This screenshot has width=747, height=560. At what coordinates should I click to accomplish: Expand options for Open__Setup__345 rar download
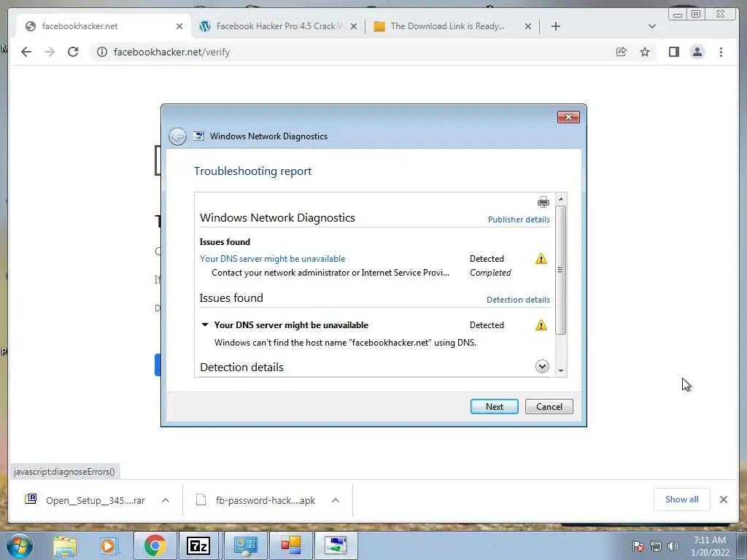click(x=166, y=500)
